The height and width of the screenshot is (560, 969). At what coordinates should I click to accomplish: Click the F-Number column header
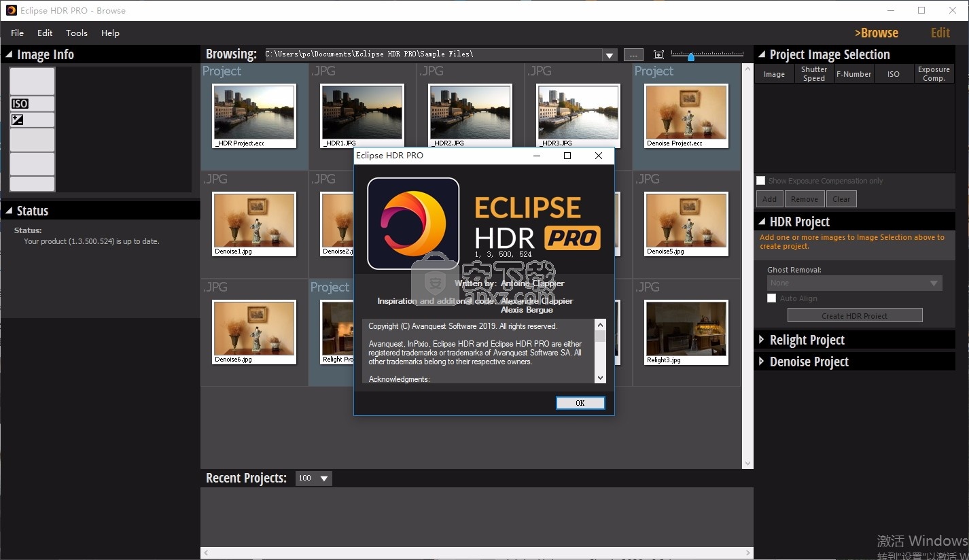(854, 74)
